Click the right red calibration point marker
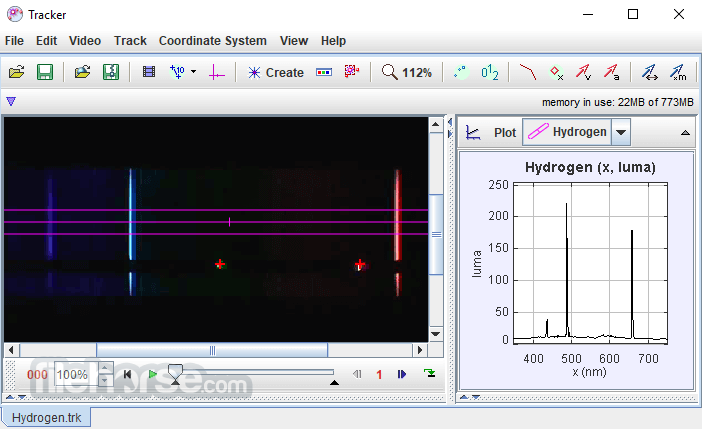 point(360,265)
